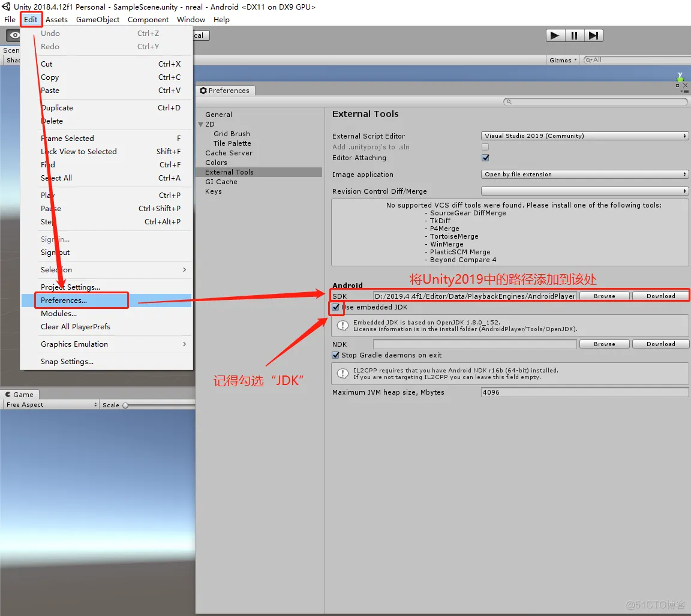The height and width of the screenshot is (616, 691).
Task: Click the Game tab controller icon
Action: pos(8,394)
